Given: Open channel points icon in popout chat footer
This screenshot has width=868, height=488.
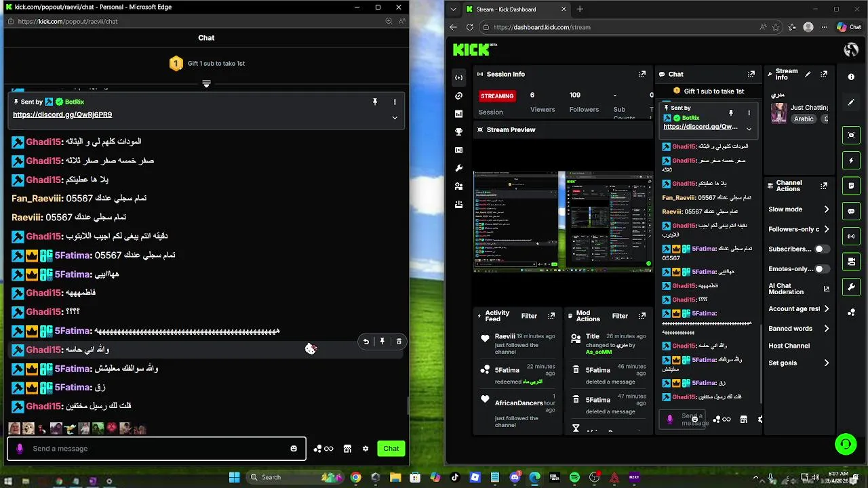Looking at the screenshot, I should pyautogui.click(x=323, y=449).
